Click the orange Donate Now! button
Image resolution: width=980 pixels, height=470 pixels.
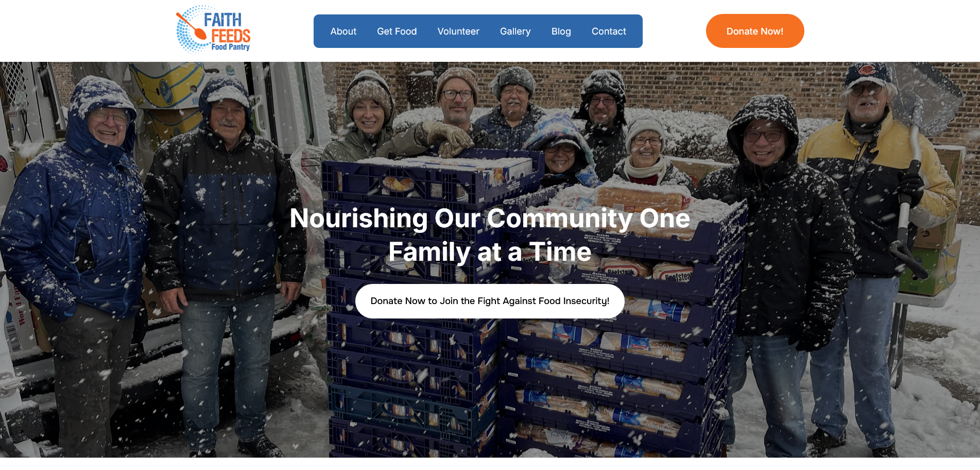tap(755, 31)
